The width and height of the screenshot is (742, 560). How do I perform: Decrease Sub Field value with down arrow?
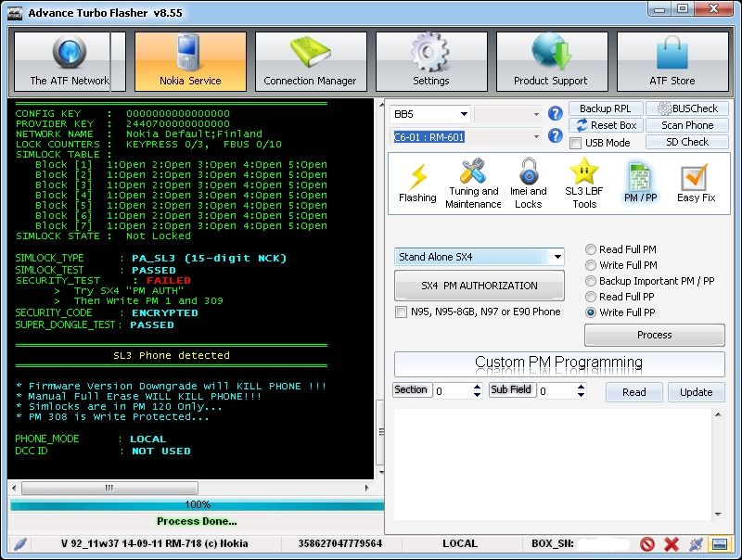coord(581,394)
